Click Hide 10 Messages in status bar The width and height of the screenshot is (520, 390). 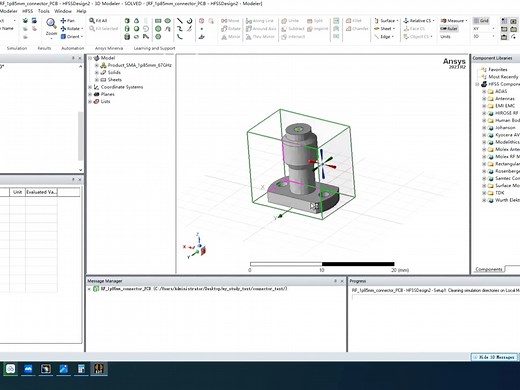tap(493, 357)
